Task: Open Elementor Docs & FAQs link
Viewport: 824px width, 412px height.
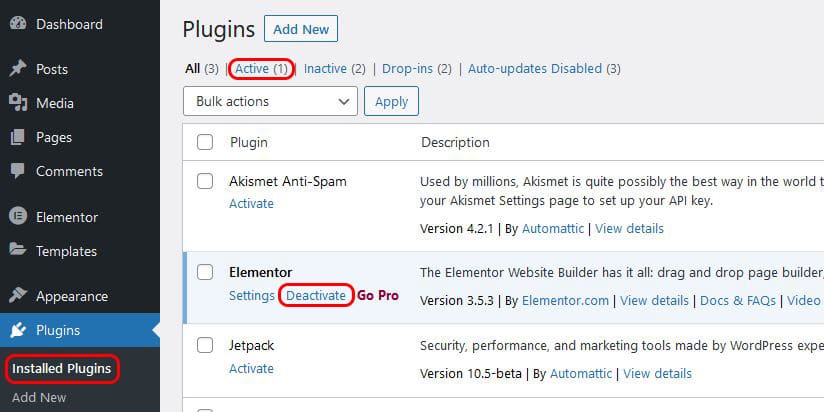Action: [738, 301]
